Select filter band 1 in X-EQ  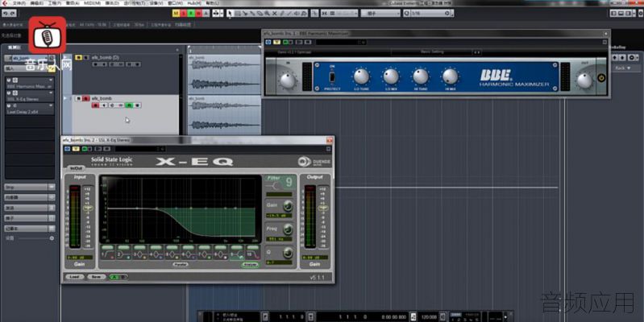[x=108, y=254]
